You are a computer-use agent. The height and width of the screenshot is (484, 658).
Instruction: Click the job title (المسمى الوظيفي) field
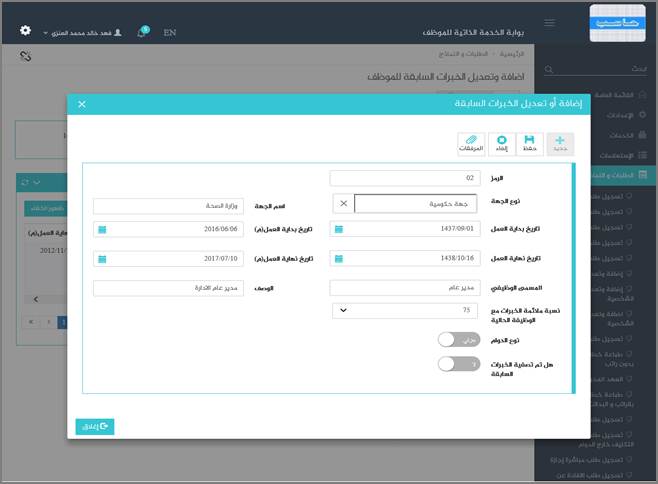coord(403,288)
